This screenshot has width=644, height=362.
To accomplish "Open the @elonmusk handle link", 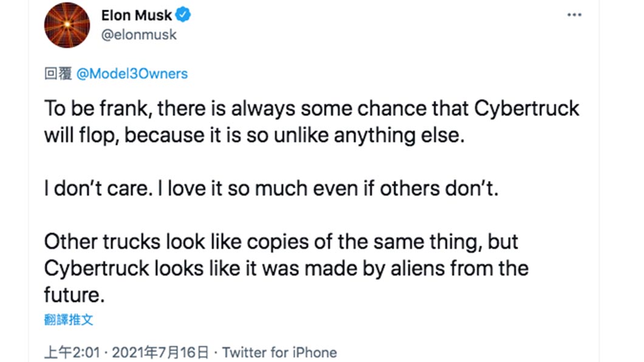I will (x=139, y=35).
